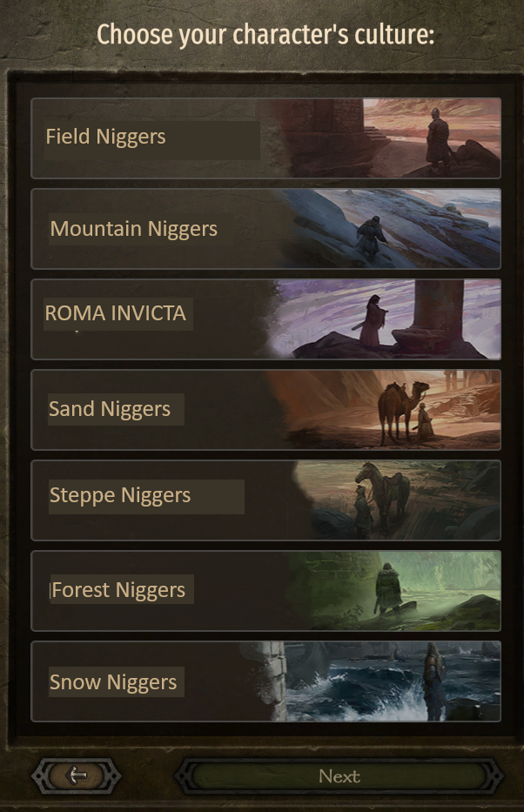The width and height of the screenshot is (524, 812).
Task: Click the hooded figure in the green forest artwork
Action: 388,587
